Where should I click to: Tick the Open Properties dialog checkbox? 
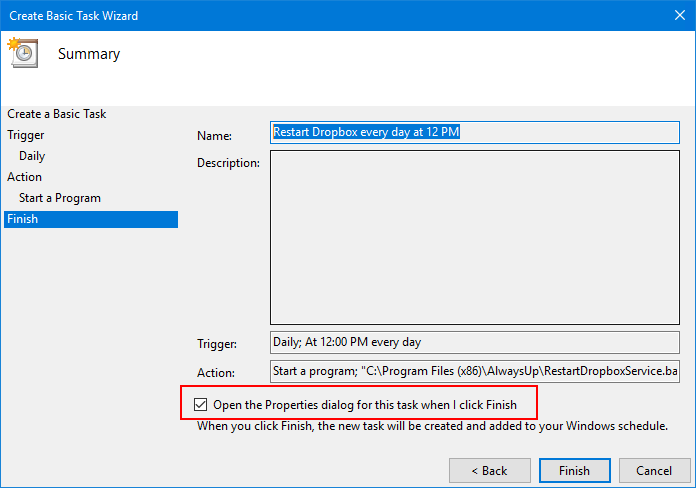pyautogui.click(x=200, y=405)
